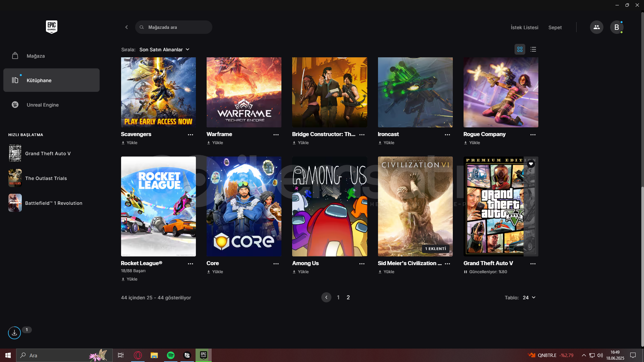The height and width of the screenshot is (362, 644).
Task: Open options menu for Civilization VI
Action: click(447, 263)
